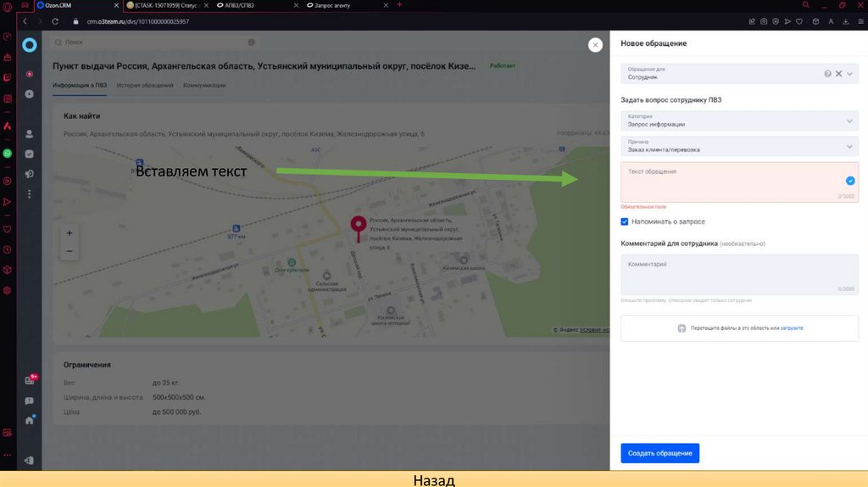
Task: Click the browser reload button
Action: pyautogui.click(x=55, y=21)
